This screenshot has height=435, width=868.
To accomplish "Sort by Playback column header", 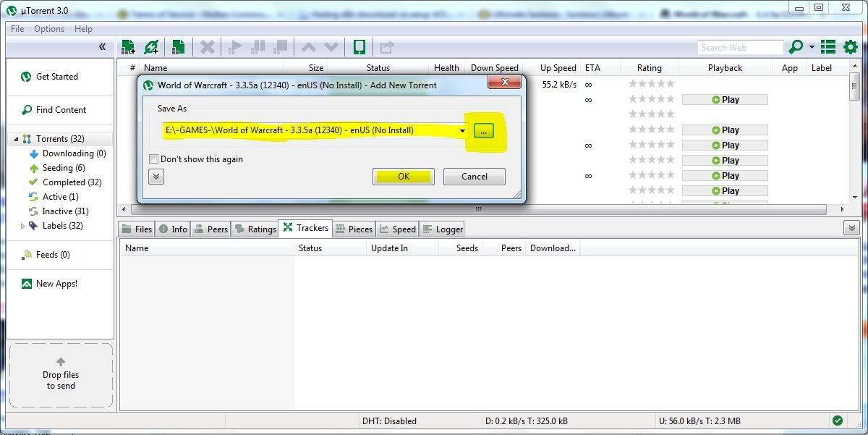I will pyautogui.click(x=726, y=68).
